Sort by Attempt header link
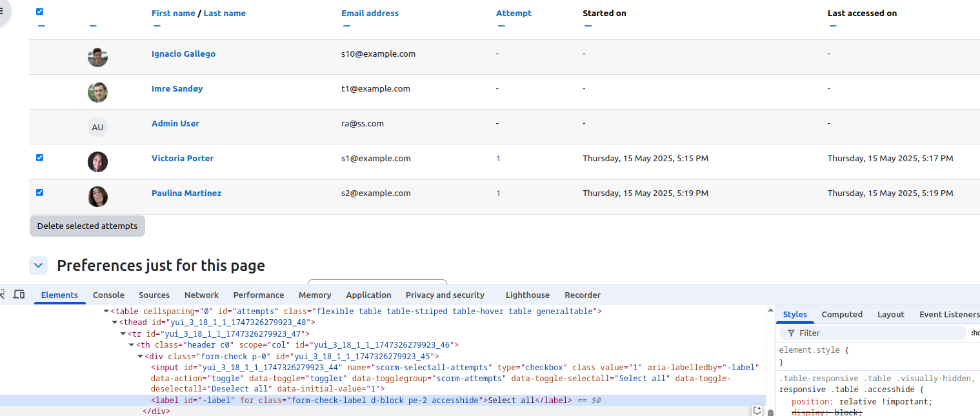Screen dimensions: 980x416 click(514, 13)
